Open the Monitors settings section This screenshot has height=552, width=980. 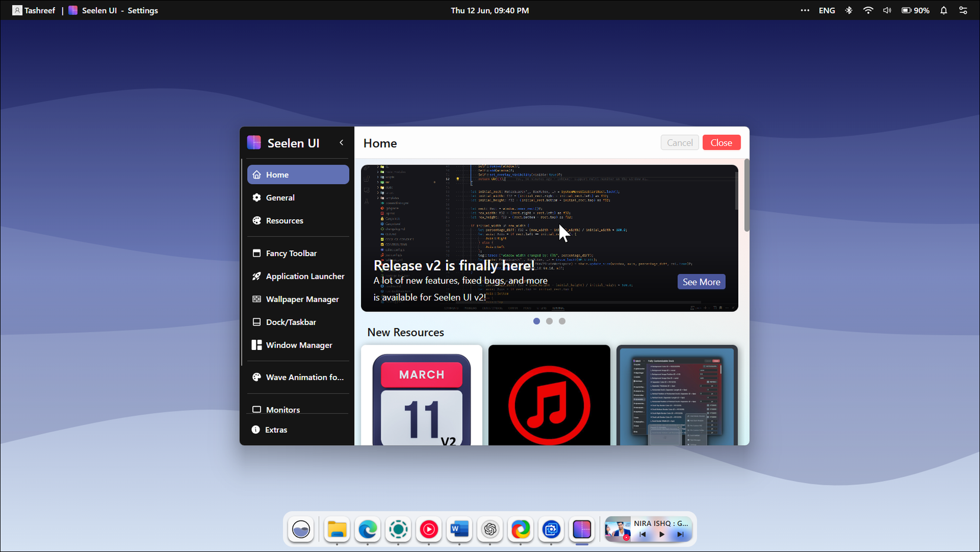(x=257, y=409)
